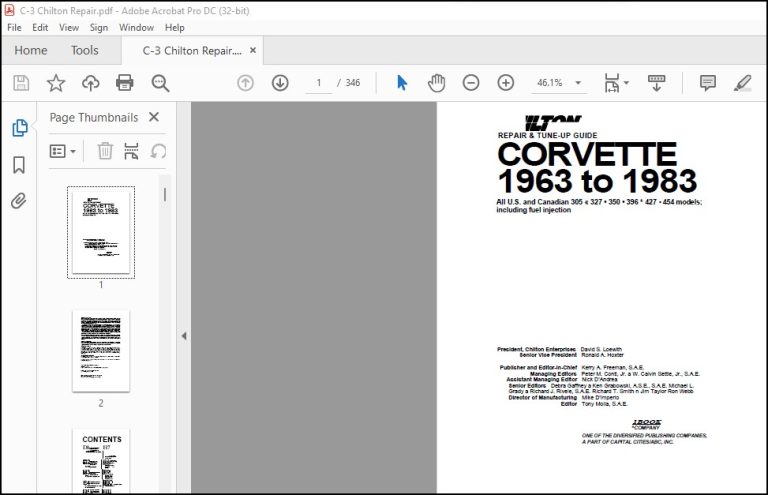
Task: Open the Sign menu
Action: [99, 27]
